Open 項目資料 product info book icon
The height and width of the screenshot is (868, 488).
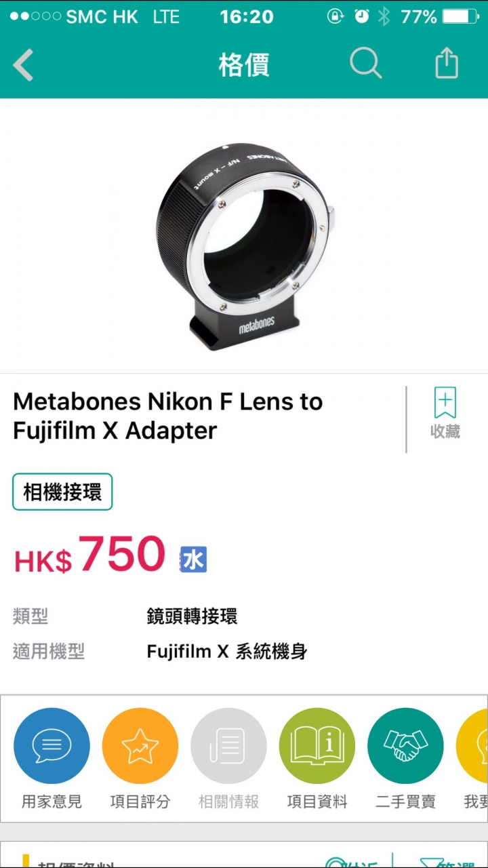tap(317, 746)
